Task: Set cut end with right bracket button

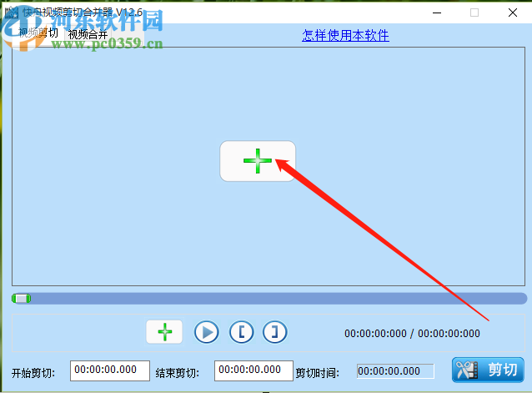Action: [275, 332]
